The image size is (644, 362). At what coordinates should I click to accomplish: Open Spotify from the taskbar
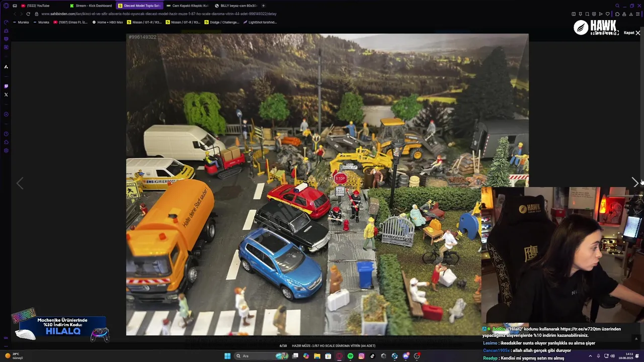coord(350,356)
